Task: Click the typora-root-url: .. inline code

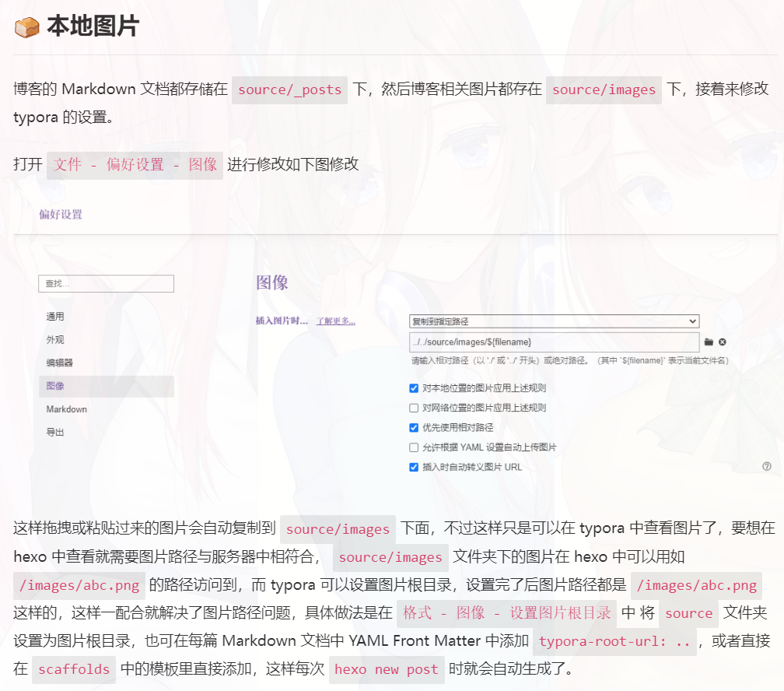Action: click(x=614, y=641)
